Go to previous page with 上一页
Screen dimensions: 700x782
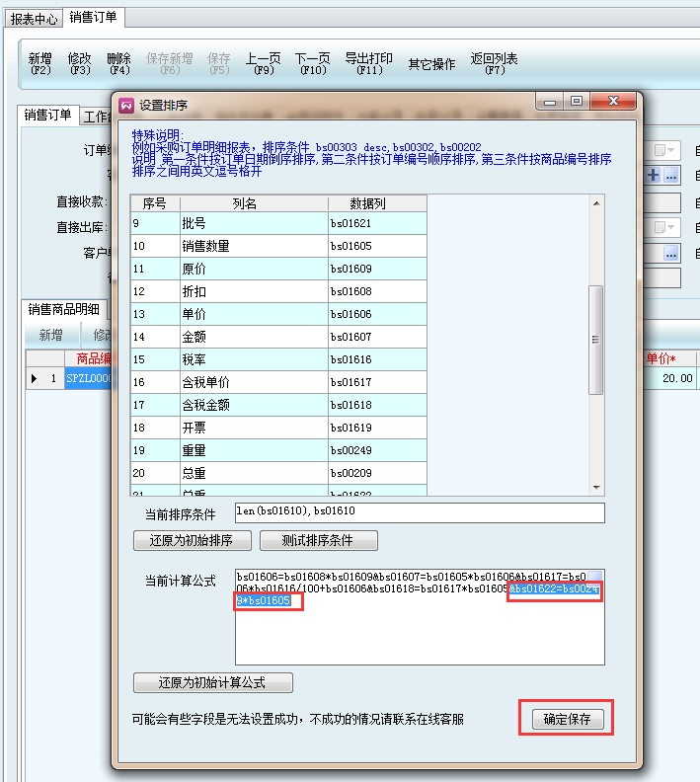pos(263,64)
